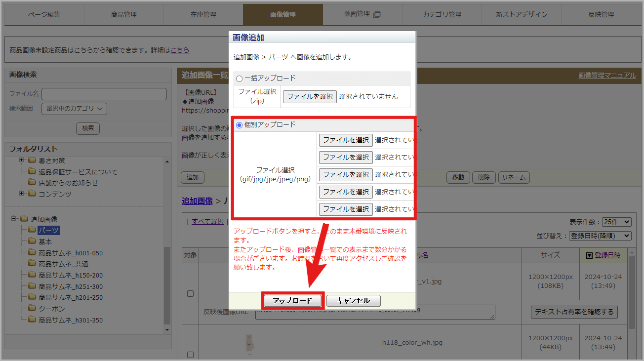Select the クーポン folder
The width and height of the screenshot is (644, 361).
pyautogui.click(x=52, y=309)
